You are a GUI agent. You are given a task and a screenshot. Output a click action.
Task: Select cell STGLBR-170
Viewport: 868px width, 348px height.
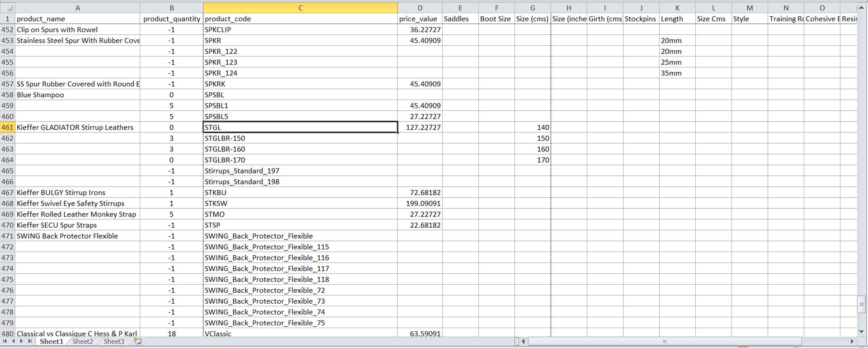301,160
